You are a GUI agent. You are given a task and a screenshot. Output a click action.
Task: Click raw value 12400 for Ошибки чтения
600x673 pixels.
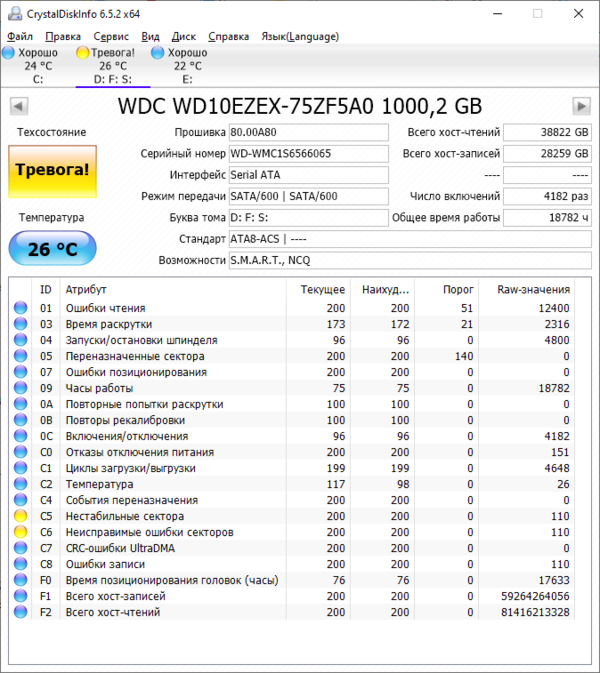point(554,308)
